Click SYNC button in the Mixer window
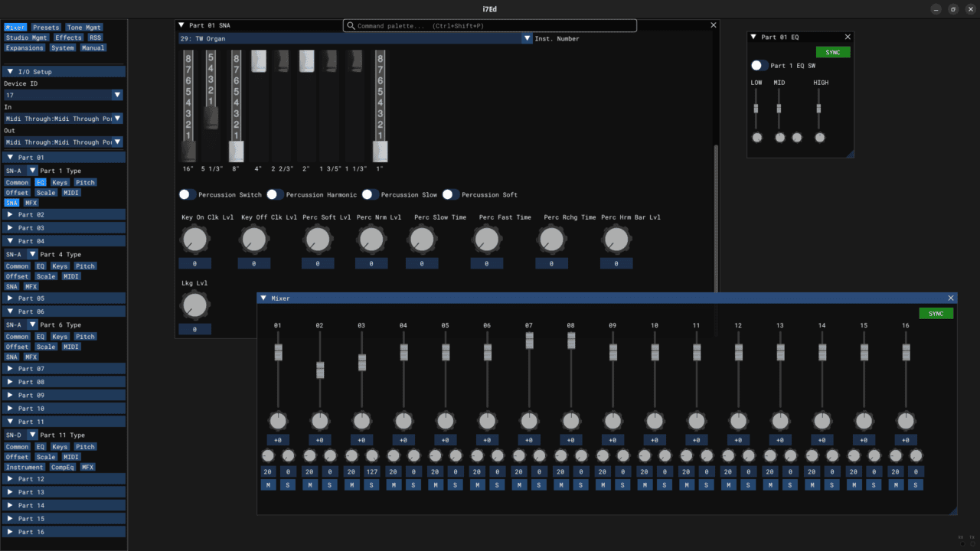 (x=936, y=314)
